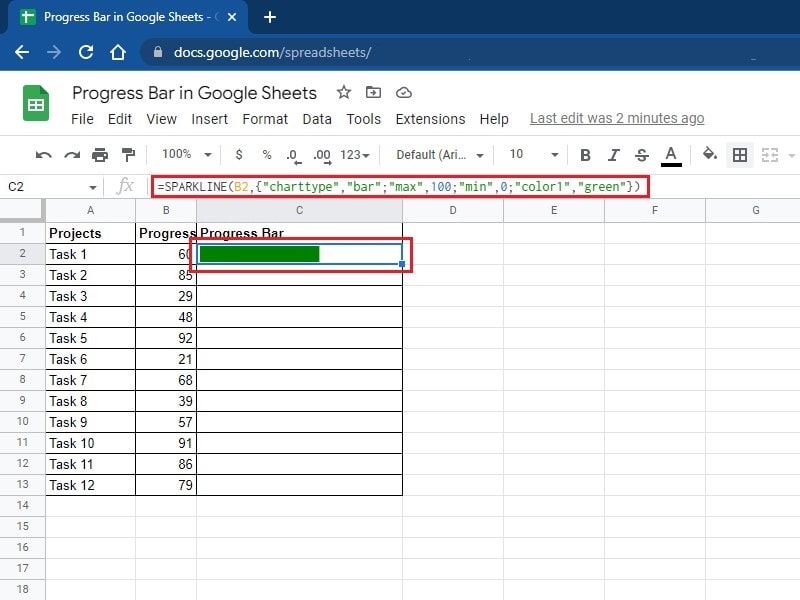This screenshot has height=600, width=800.
Task: Open the font size dropdown
Action: (x=530, y=156)
